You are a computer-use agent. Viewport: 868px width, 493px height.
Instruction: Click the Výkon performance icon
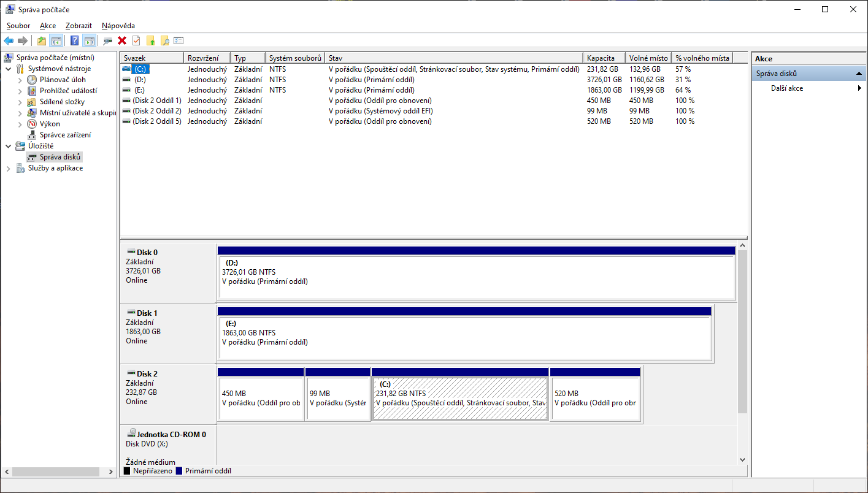coord(32,124)
